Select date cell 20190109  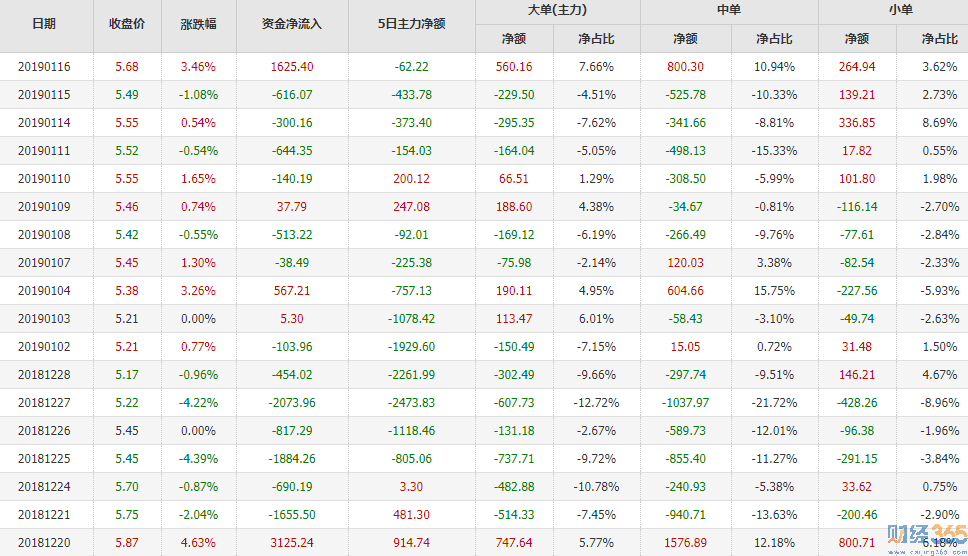point(44,207)
